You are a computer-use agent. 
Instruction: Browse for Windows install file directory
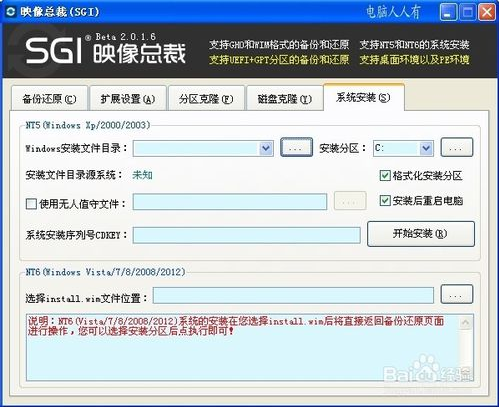(296, 147)
